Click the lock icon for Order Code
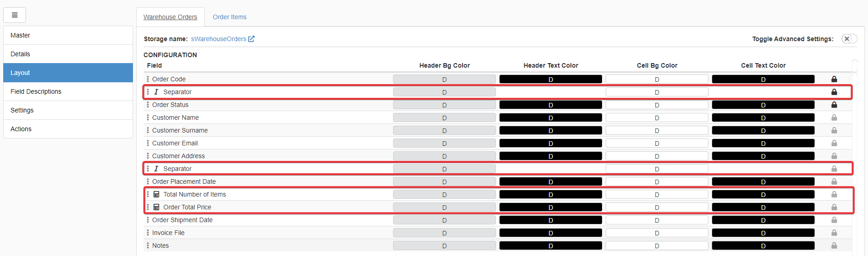Viewport: 868px width, 256px height. [x=834, y=79]
